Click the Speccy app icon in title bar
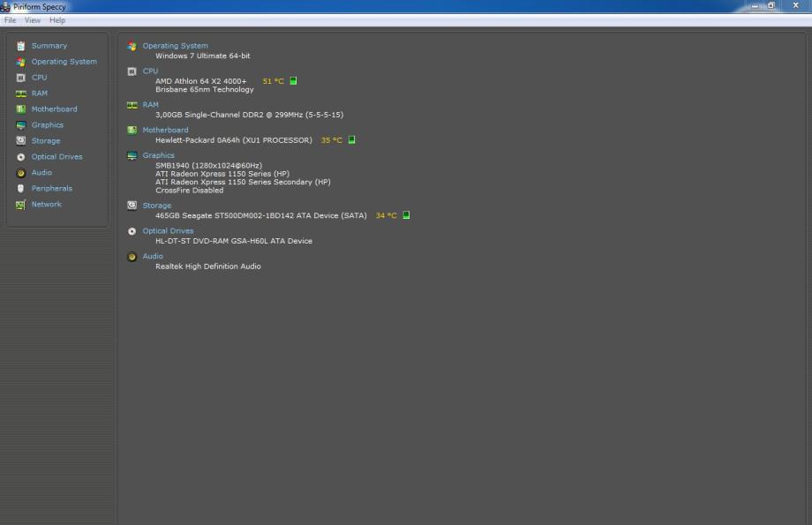 pyautogui.click(x=5, y=7)
